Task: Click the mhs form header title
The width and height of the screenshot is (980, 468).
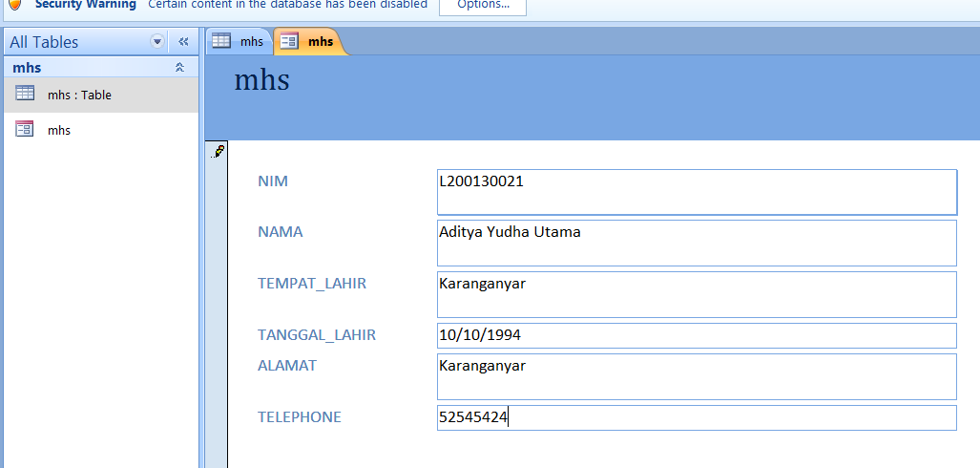Action: pos(261,80)
